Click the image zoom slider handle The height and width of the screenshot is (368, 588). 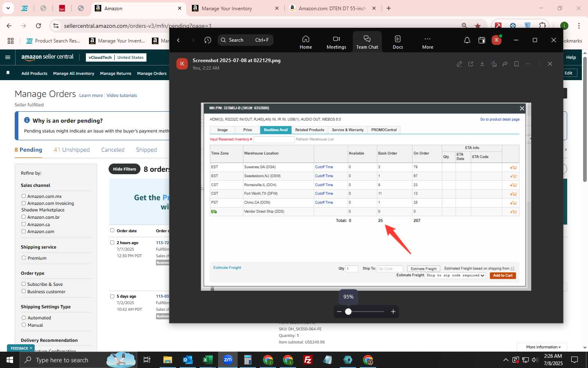pos(348,312)
